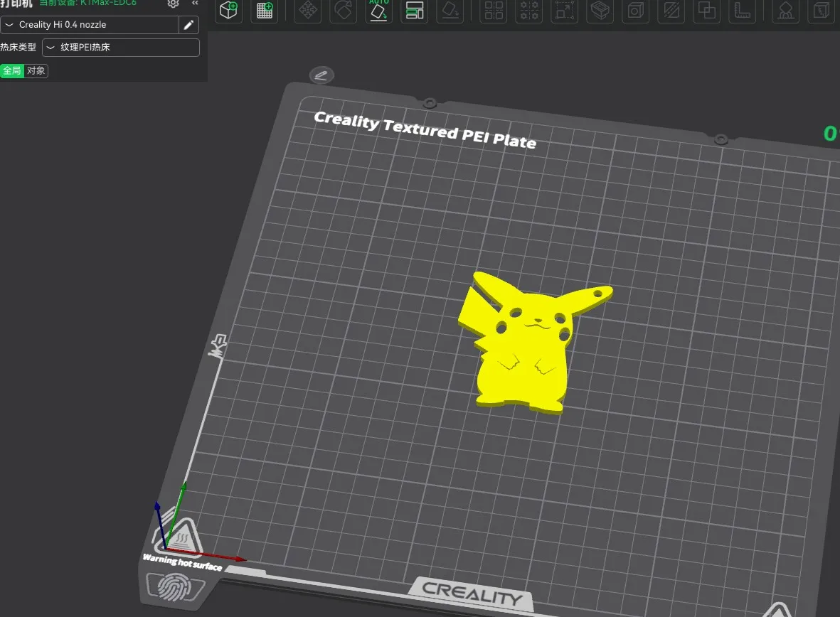The width and height of the screenshot is (840, 617).
Task: Select the rotate tool icon
Action: tap(344, 10)
